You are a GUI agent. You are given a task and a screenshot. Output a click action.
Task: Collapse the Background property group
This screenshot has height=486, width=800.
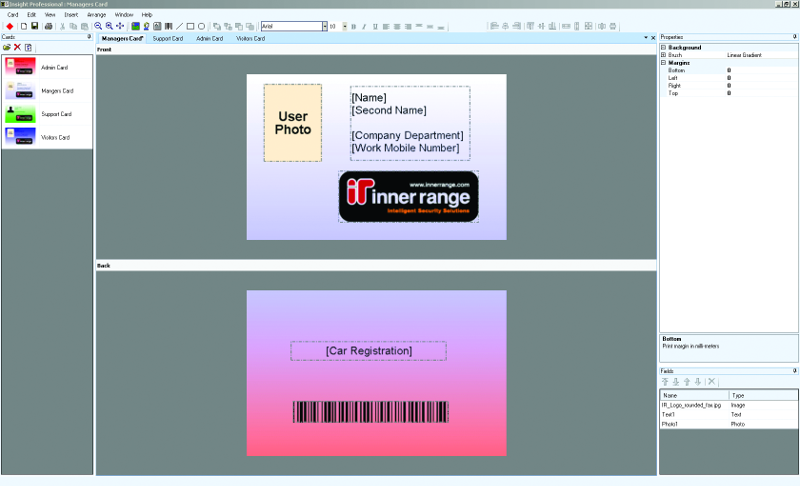tap(664, 47)
